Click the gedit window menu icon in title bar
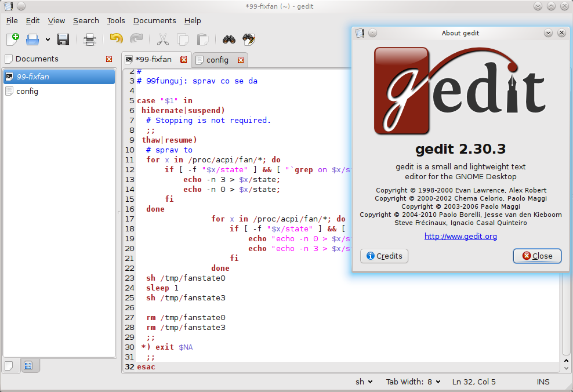The width and height of the screenshot is (573, 392). pyautogui.click(x=8, y=6)
